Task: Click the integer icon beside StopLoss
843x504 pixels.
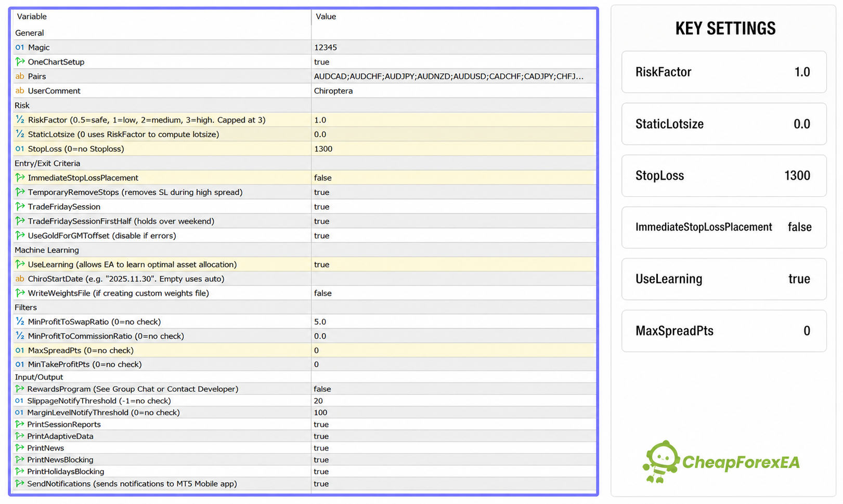Action: click(20, 149)
